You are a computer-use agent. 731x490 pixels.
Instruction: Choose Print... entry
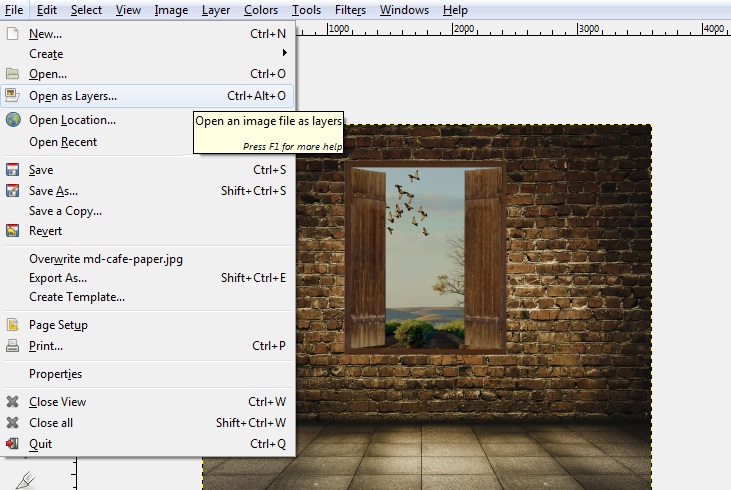click(x=147, y=345)
